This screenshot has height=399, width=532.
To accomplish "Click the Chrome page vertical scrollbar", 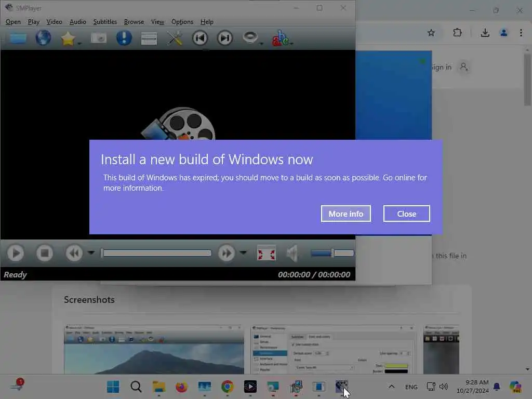I will point(527,79).
